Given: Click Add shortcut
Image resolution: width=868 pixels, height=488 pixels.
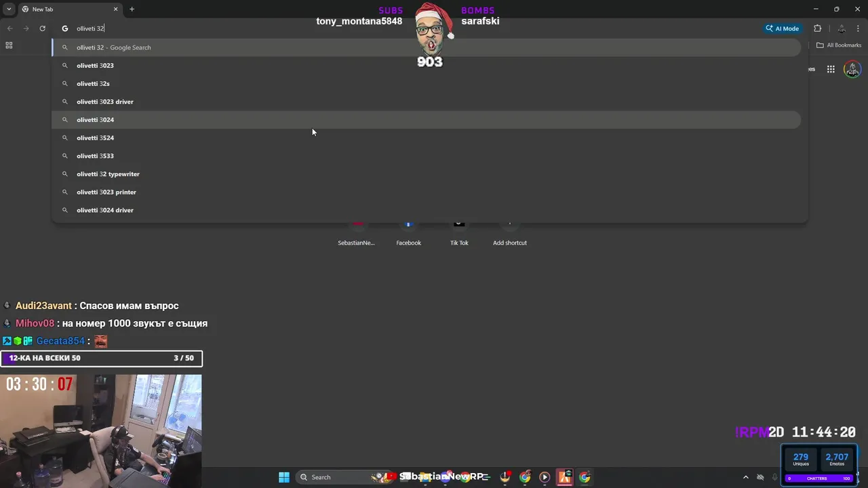Looking at the screenshot, I should [x=510, y=235].
